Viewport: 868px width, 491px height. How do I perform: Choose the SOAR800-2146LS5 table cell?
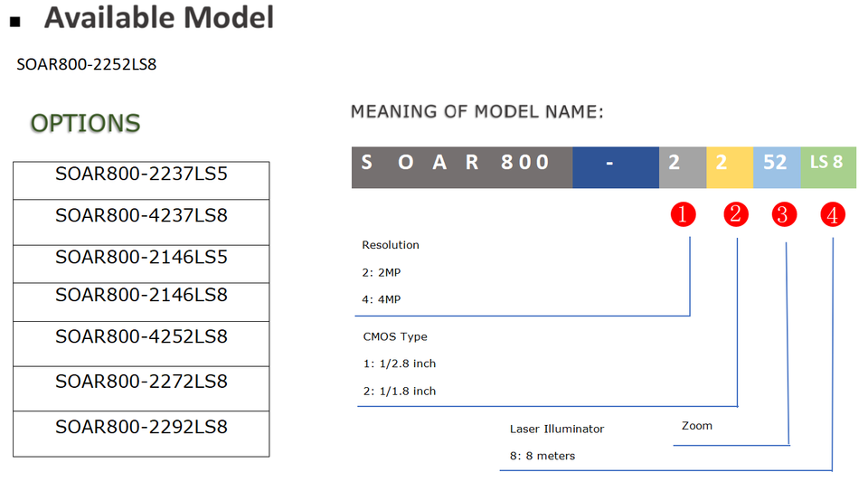[x=141, y=258]
